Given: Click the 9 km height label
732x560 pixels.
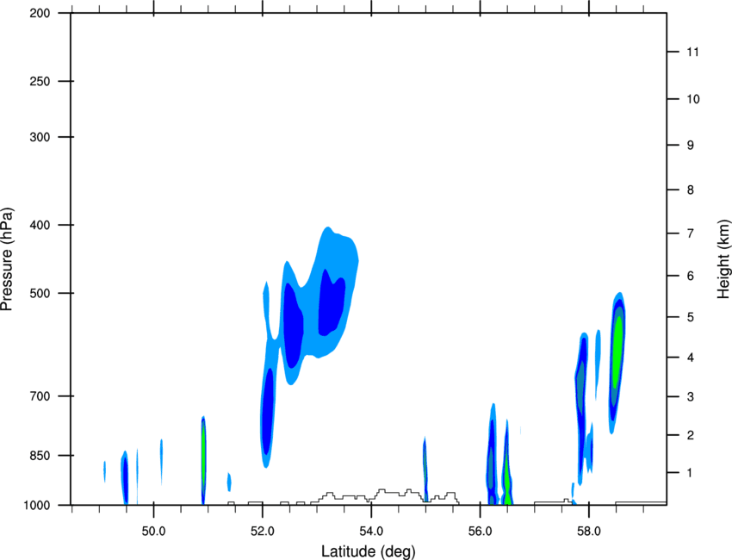Looking at the screenshot, I should pyautogui.click(x=691, y=146).
